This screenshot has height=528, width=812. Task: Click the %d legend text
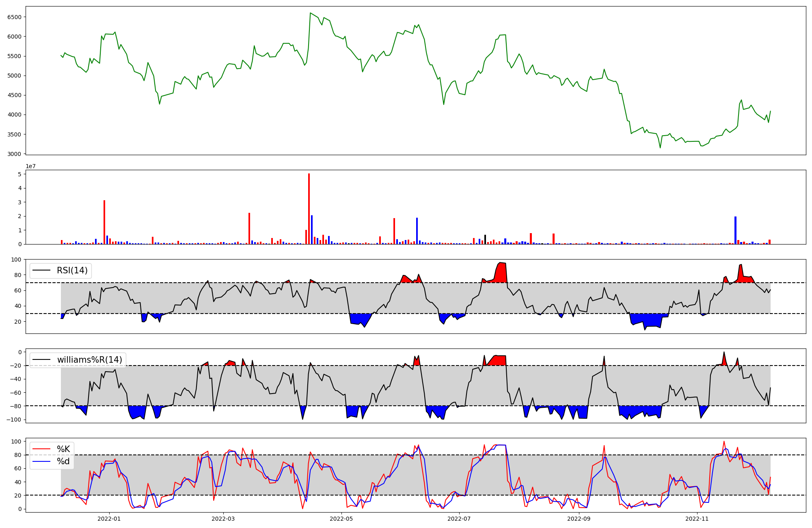coord(63,461)
